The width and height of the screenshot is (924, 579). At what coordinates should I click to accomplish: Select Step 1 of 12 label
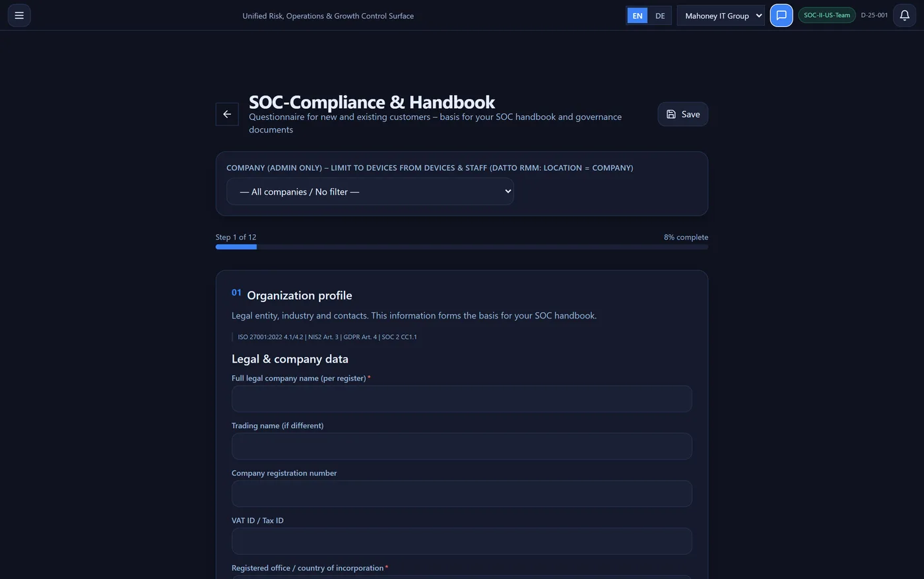tap(234, 237)
